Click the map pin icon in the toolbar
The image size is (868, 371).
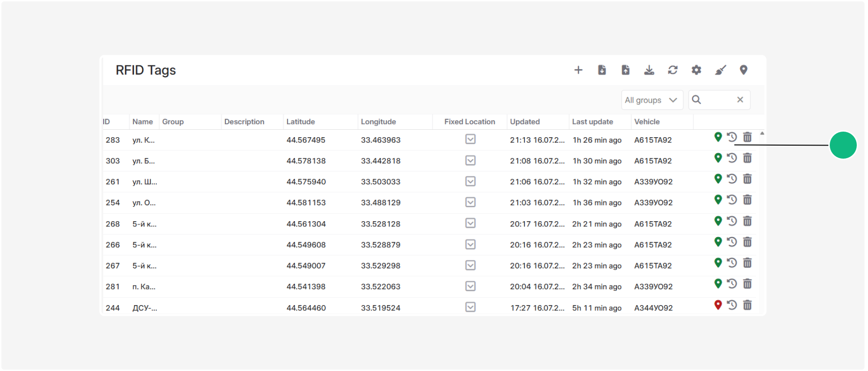coord(744,70)
